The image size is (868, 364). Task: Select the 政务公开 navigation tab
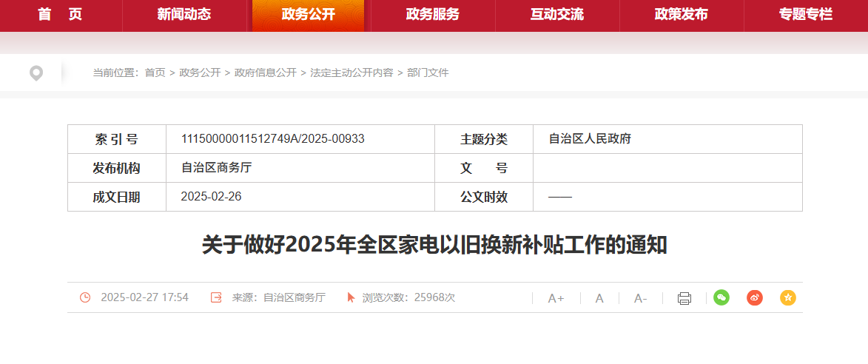point(309,15)
